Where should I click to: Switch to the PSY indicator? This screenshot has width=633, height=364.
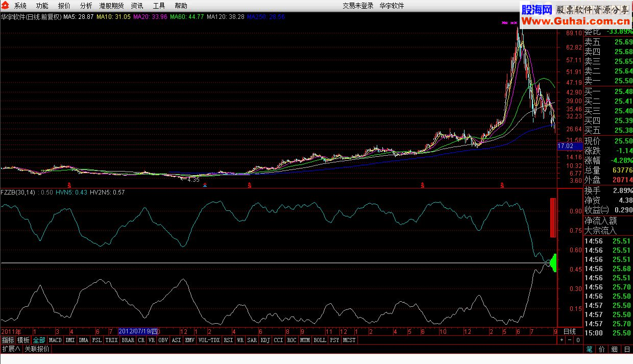(x=334, y=340)
